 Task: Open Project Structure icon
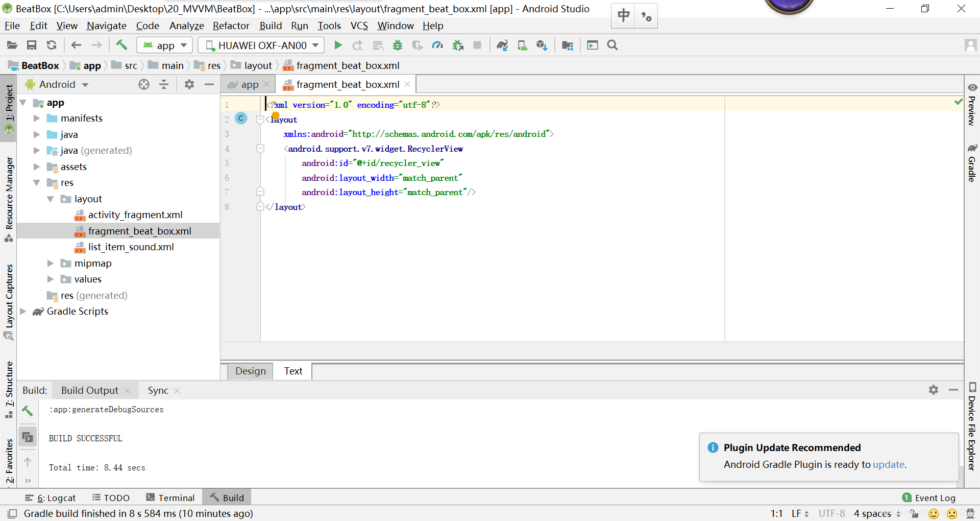[568, 45]
